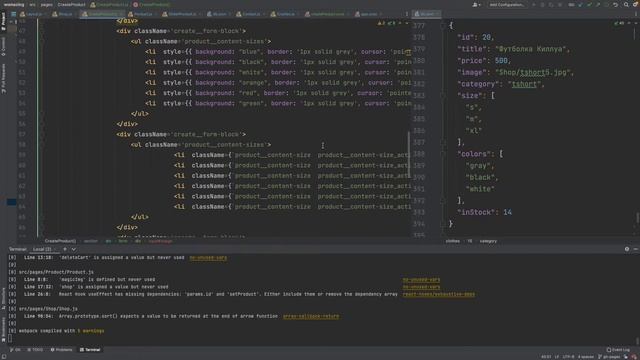The height and width of the screenshot is (360, 640).
Task: Click the warnings indicator in left editor
Action: 386,24
